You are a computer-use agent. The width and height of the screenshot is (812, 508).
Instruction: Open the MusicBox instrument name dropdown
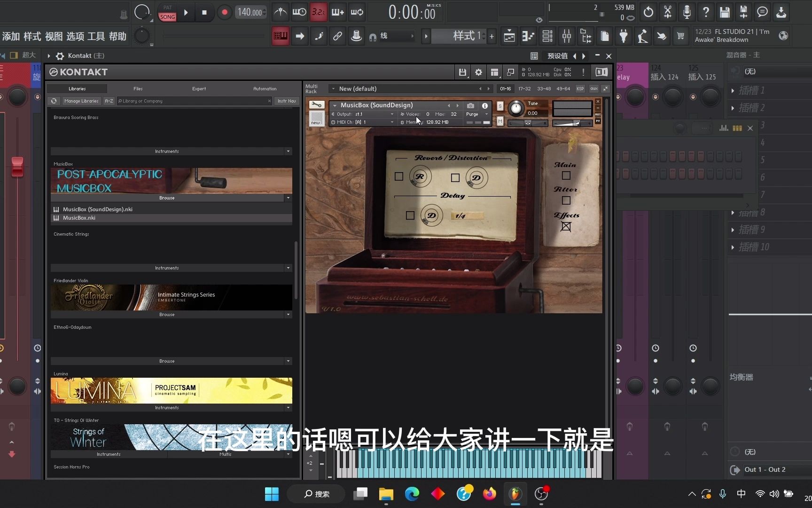pyautogui.click(x=335, y=105)
